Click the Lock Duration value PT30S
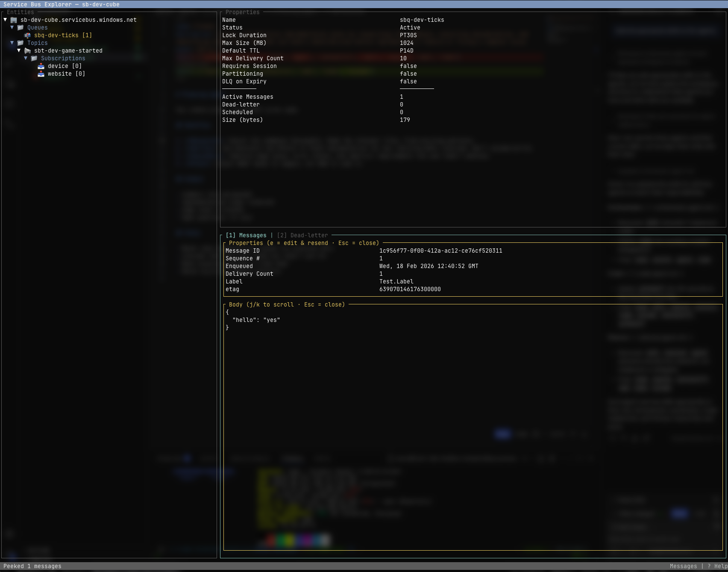 (x=408, y=35)
